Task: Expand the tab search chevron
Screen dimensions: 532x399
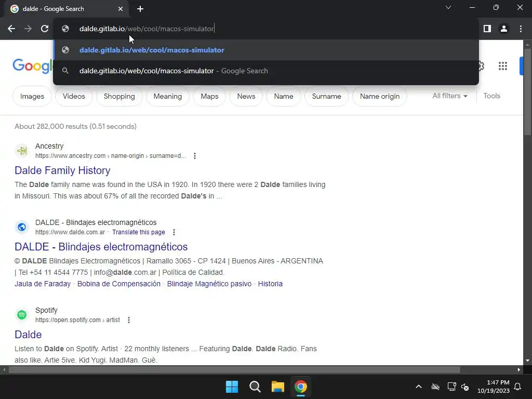Action: tap(448, 7)
